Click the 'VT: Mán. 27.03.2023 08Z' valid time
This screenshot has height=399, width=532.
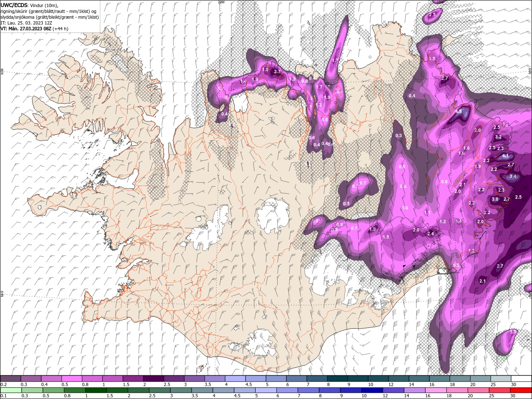(26, 29)
